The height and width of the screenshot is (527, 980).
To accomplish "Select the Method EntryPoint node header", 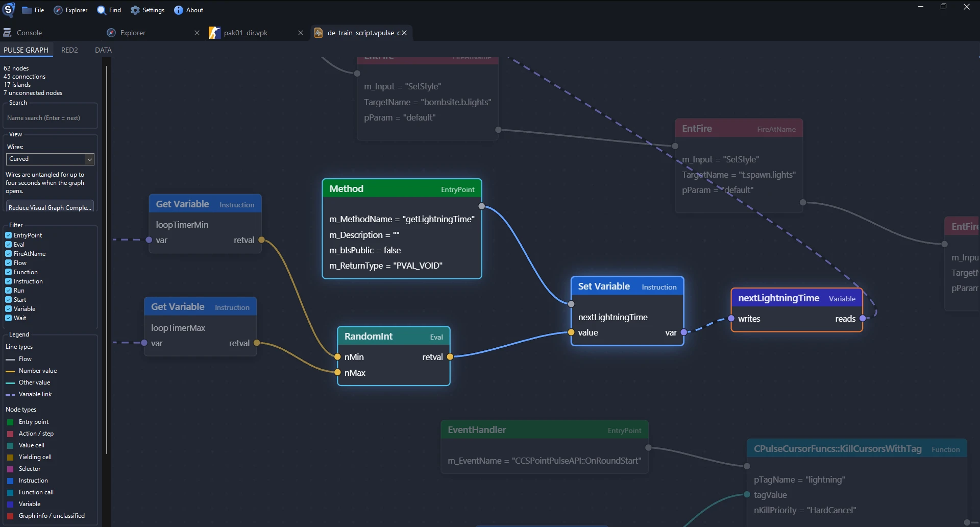I will click(x=402, y=189).
